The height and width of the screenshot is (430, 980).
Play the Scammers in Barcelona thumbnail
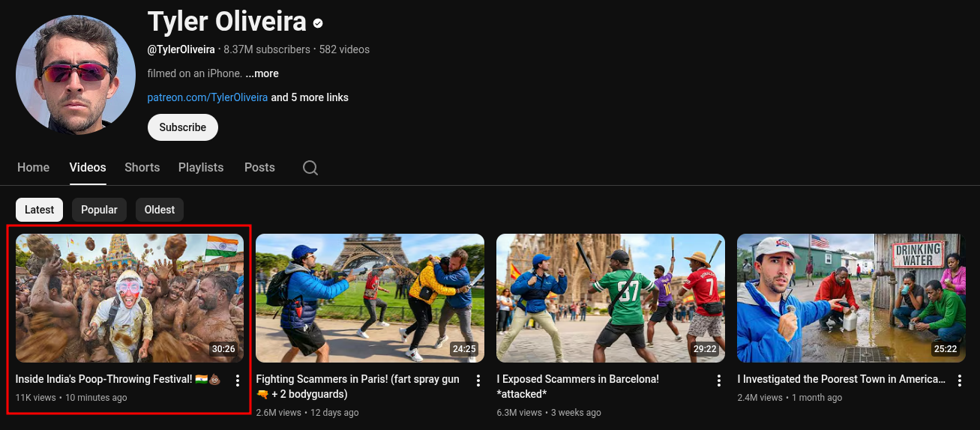pos(611,298)
